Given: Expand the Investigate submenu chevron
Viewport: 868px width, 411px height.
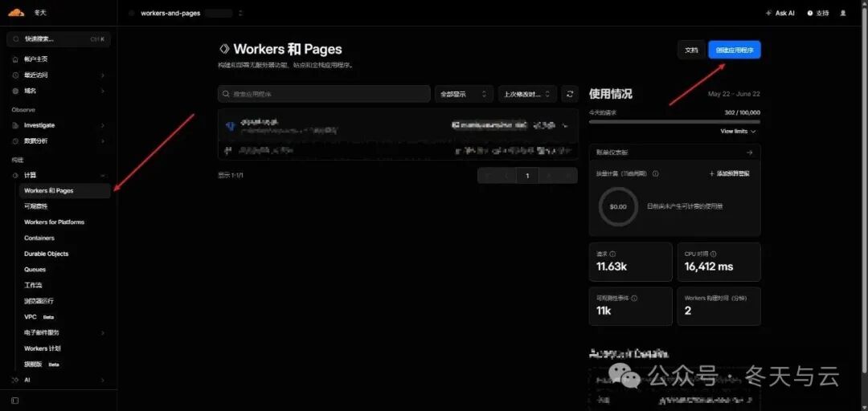Looking at the screenshot, I should (103, 125).
